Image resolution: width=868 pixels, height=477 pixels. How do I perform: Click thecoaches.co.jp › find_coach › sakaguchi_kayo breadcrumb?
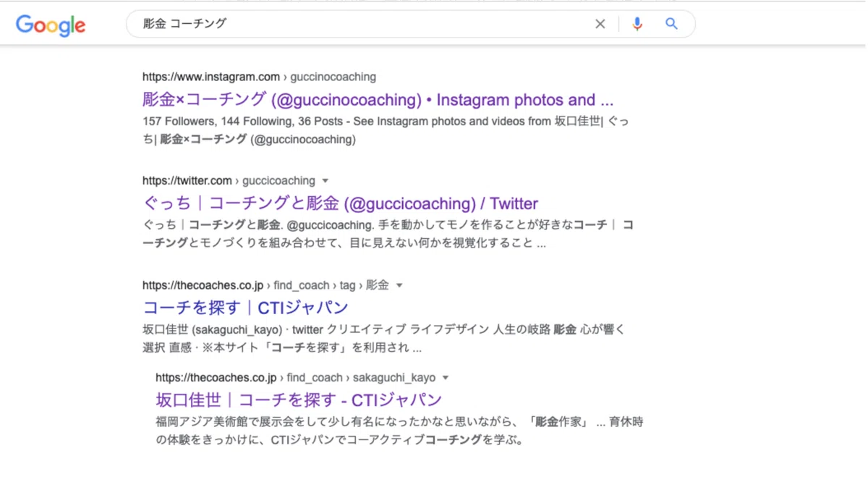pos(296,378)
